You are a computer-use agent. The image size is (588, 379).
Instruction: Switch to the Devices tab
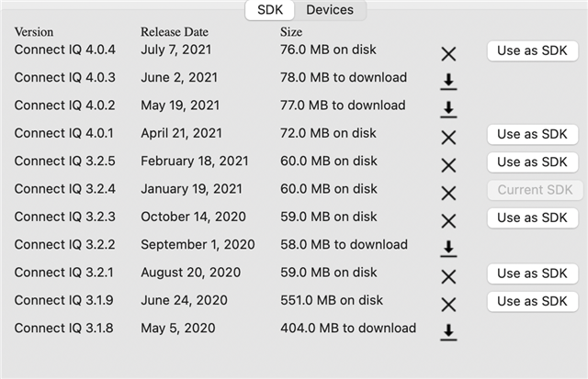tap(330, 10)
